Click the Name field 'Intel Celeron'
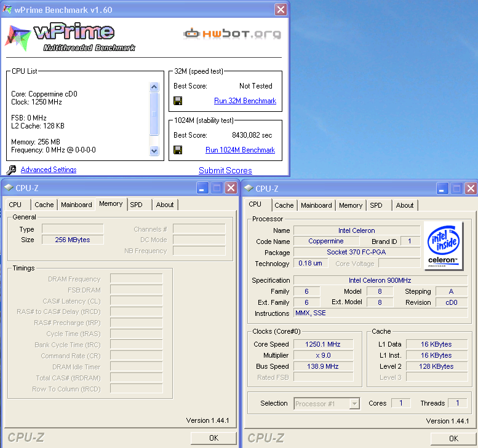This screenshot has height=448, width=478. pyautogui.click(x=357, y=230)
